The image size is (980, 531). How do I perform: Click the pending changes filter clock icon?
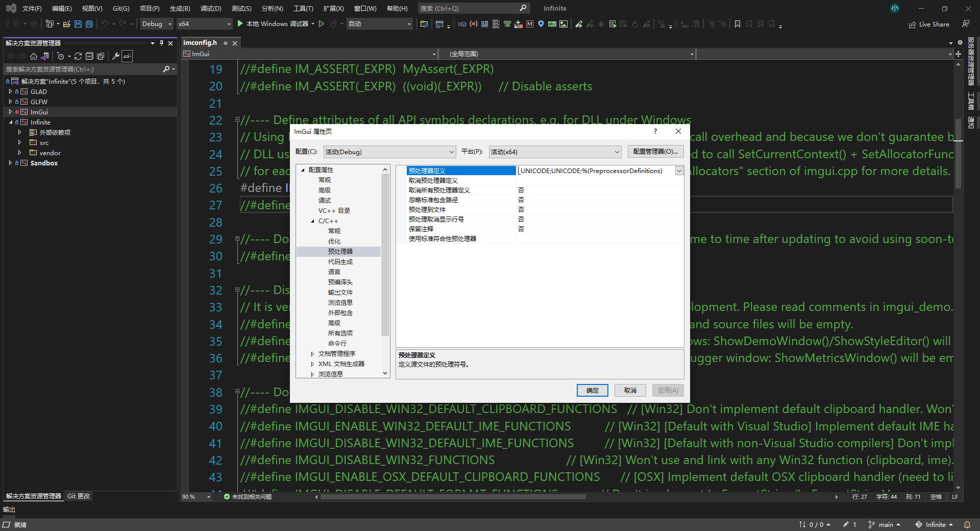coord(61,56)
